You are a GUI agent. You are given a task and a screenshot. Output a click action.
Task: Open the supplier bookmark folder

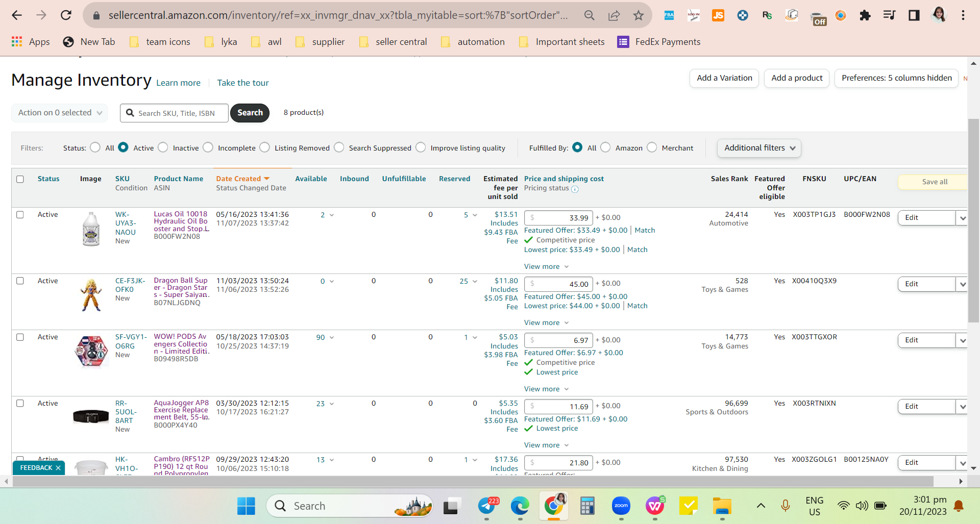point(320,42)
